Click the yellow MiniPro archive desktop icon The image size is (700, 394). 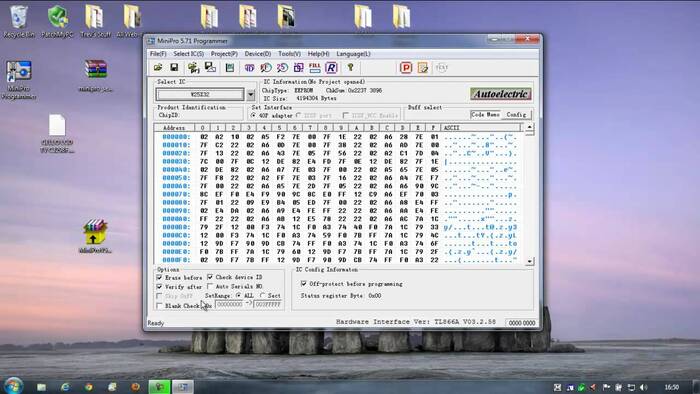(95, 236)
